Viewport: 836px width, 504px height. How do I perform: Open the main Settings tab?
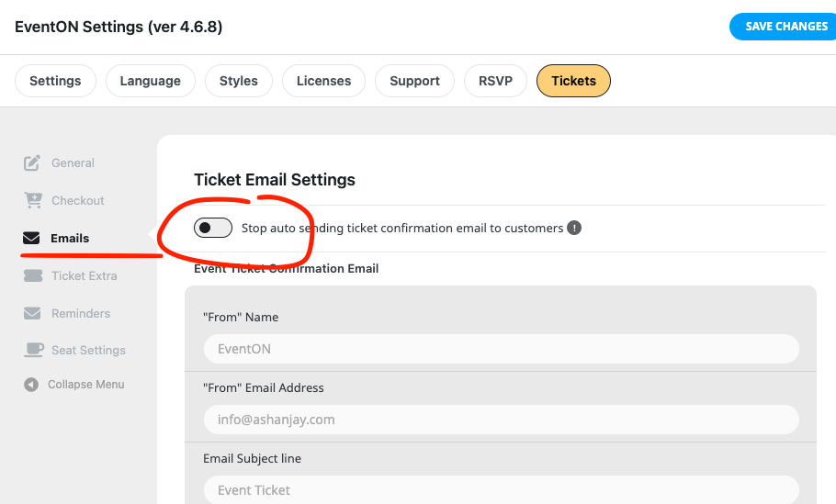[55, 81]
